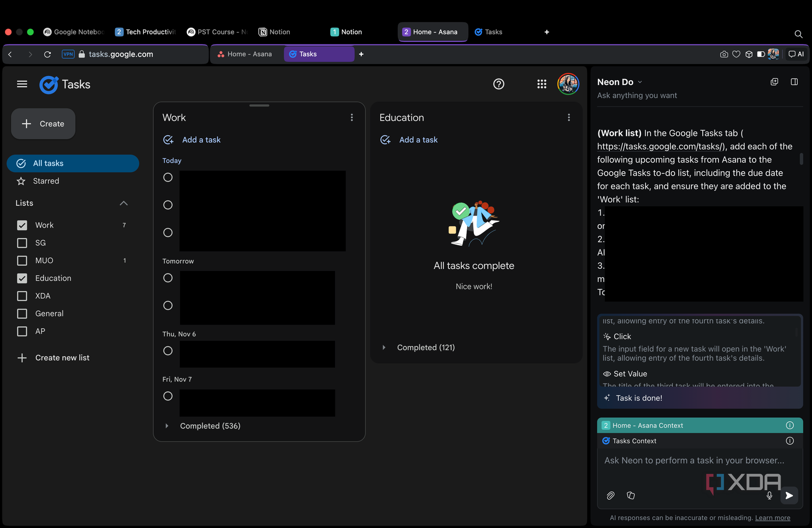Check the MUO list checkbox

(22, 261)
